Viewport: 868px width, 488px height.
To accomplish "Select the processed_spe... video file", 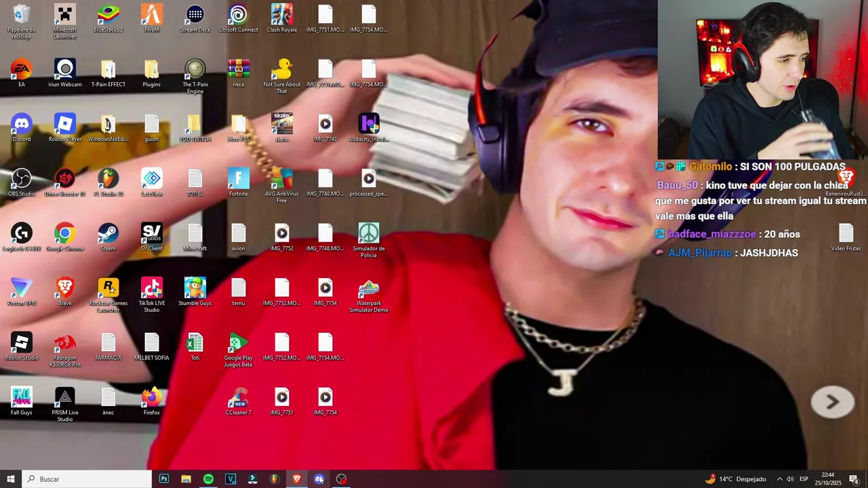I will [x=369, y=183].
